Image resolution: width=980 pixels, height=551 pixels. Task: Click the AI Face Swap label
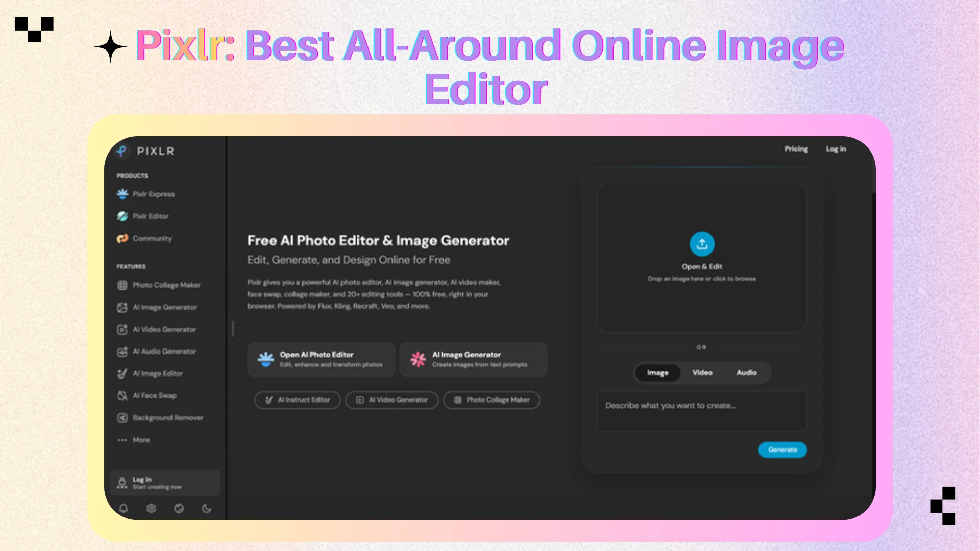click(x=155, y=396)
